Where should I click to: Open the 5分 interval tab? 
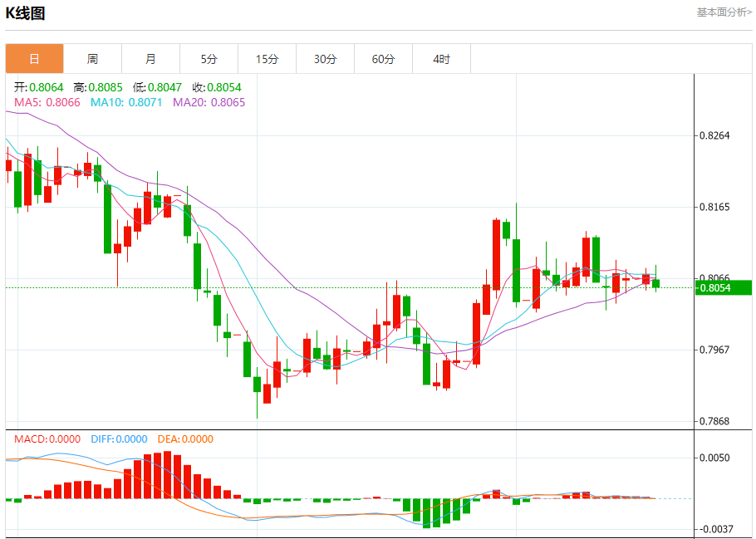209,59
